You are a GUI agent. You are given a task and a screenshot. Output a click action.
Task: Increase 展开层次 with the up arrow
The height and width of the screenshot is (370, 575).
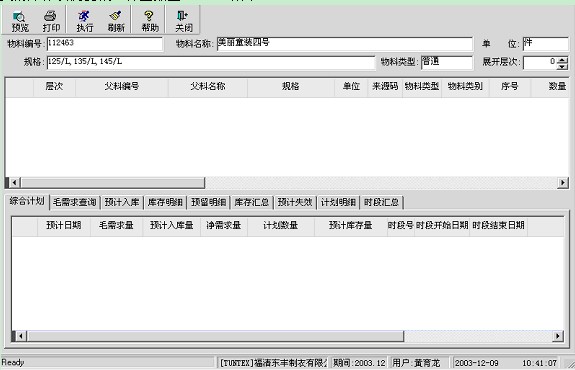coord(562,60)
